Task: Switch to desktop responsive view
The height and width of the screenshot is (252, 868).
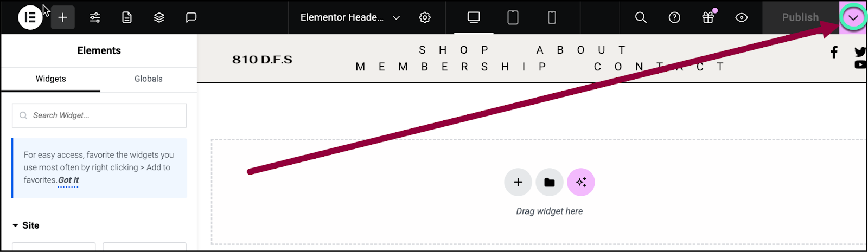Action: [x=474, y=17]
